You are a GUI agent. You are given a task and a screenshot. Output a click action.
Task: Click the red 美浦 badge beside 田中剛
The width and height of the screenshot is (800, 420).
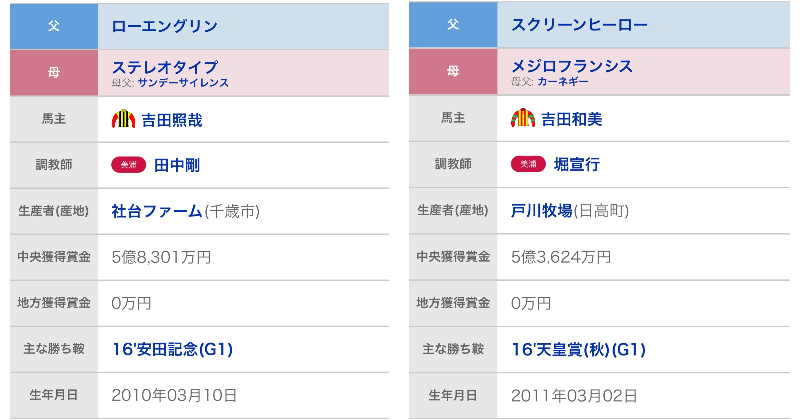[128, 165]
